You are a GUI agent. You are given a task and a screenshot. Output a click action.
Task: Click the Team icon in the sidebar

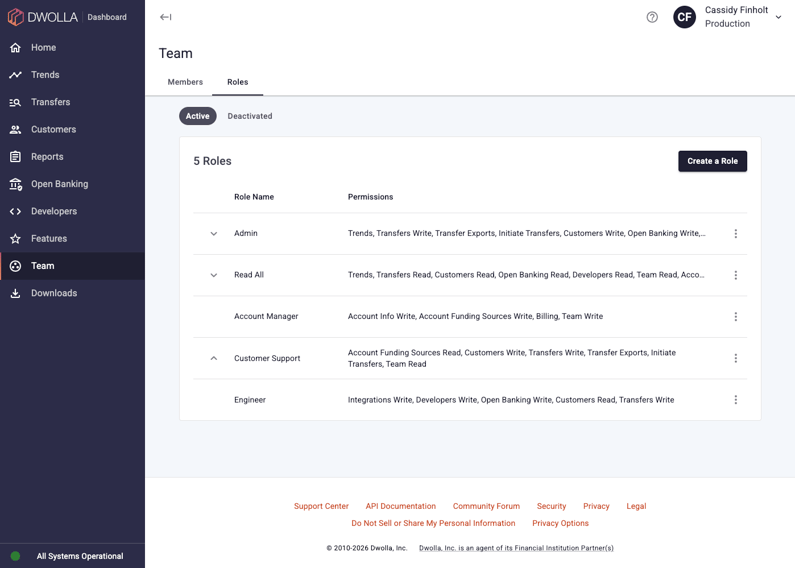pos(15,266)
